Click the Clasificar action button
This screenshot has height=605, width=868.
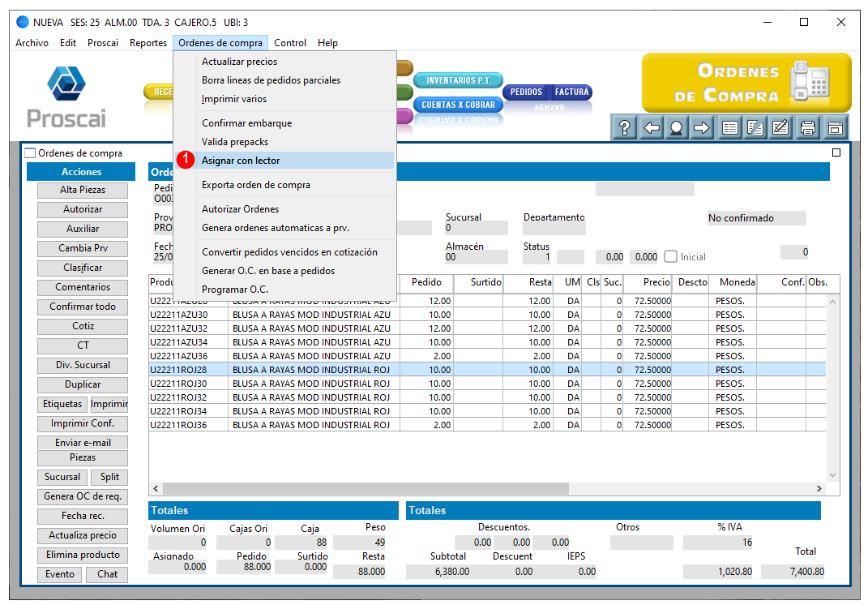[83, 268]
